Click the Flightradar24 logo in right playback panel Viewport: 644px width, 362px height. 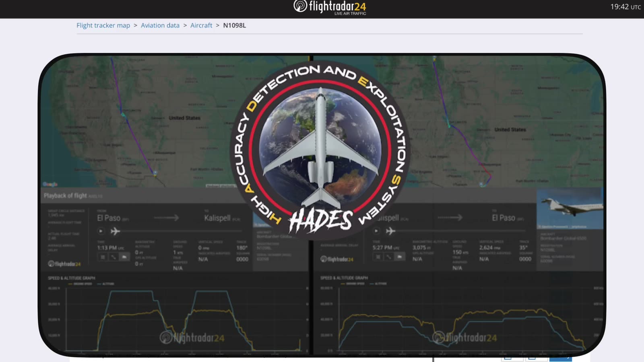(x=337, y=259)
